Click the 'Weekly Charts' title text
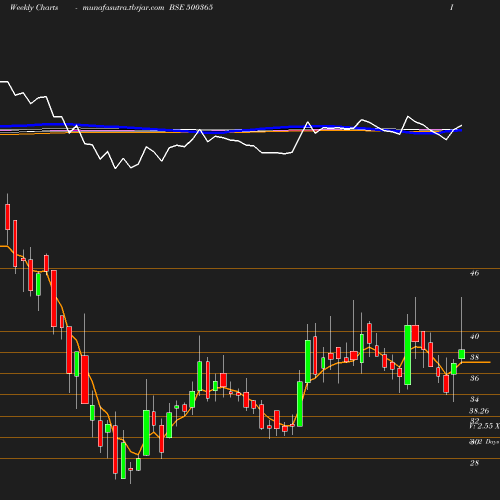 [34, 8]
